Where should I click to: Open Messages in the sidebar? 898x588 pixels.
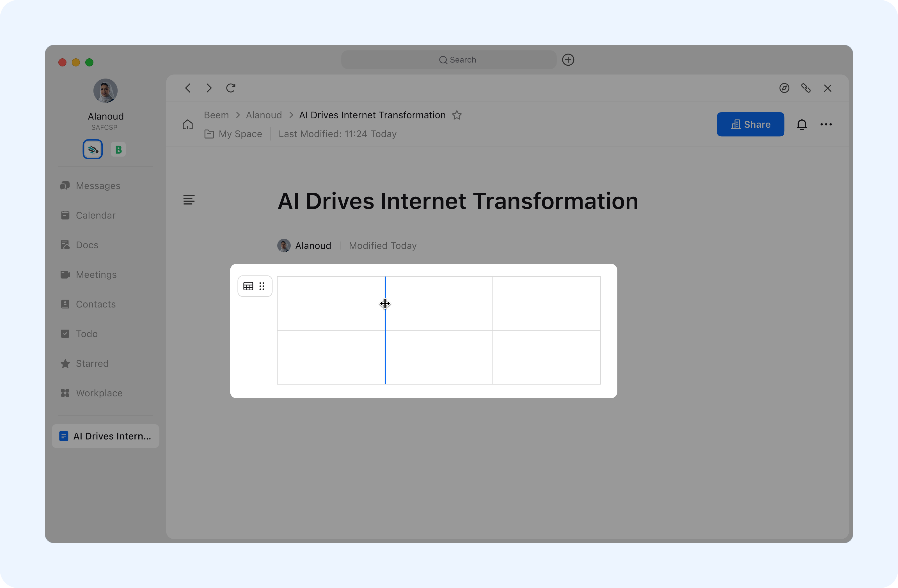[x=98, y=186]
